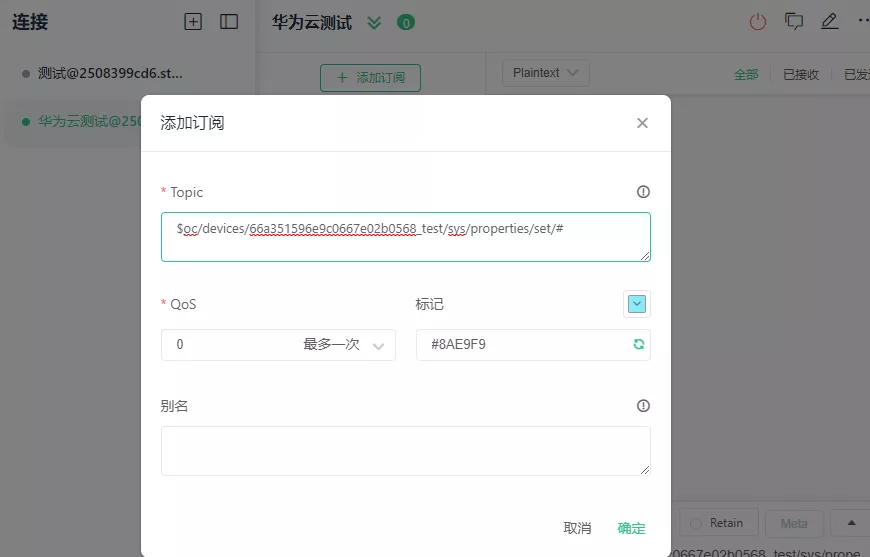Click into the Topic text field
This screenshot has height=557, width=870.
point(405,237)
